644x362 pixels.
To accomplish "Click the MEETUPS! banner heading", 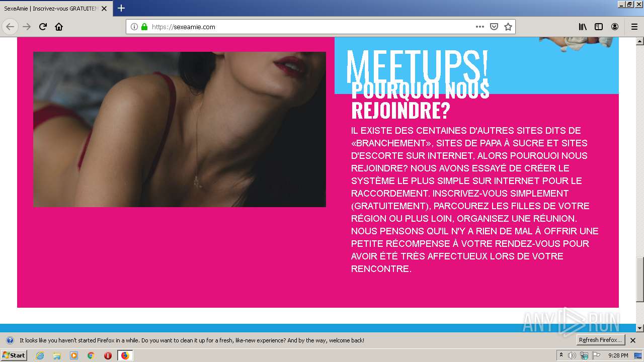I will click(417, 67).
